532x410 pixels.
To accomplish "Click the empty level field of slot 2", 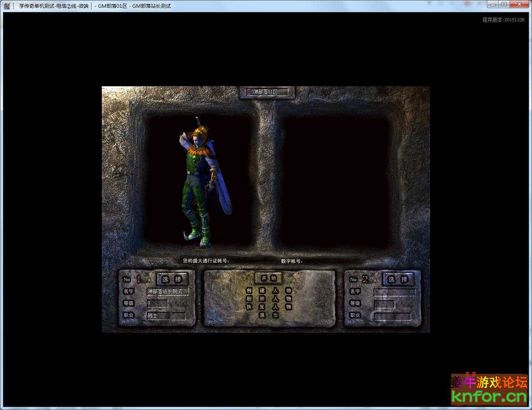I will [384, 304].
